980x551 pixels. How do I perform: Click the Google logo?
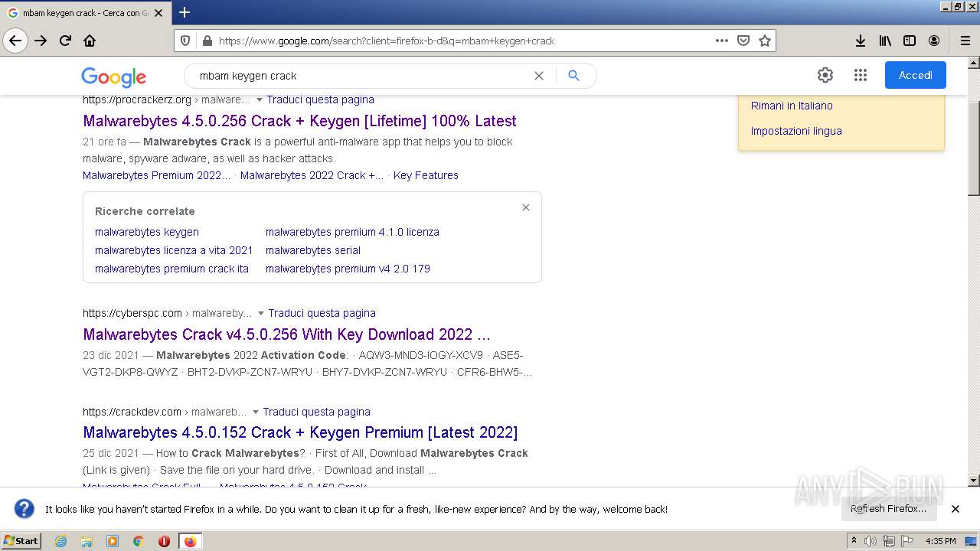coord(113,77)
